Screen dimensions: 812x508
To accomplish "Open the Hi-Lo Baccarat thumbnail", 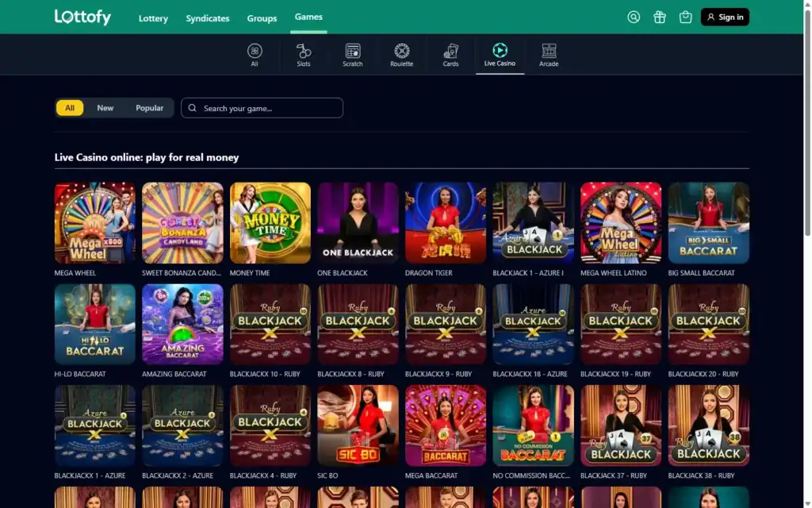I will [x=95, y=325].
